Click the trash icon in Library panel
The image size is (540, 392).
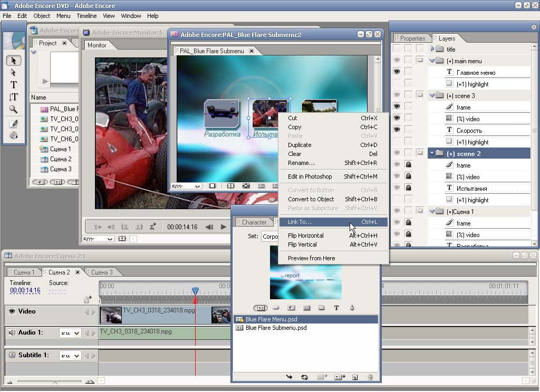click(x=370, y=377)
